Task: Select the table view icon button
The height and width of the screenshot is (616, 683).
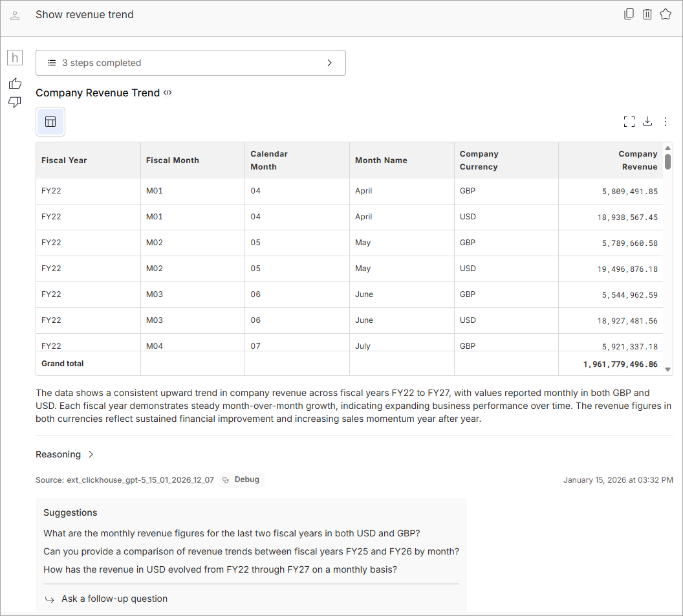Action: pos(50,122)
